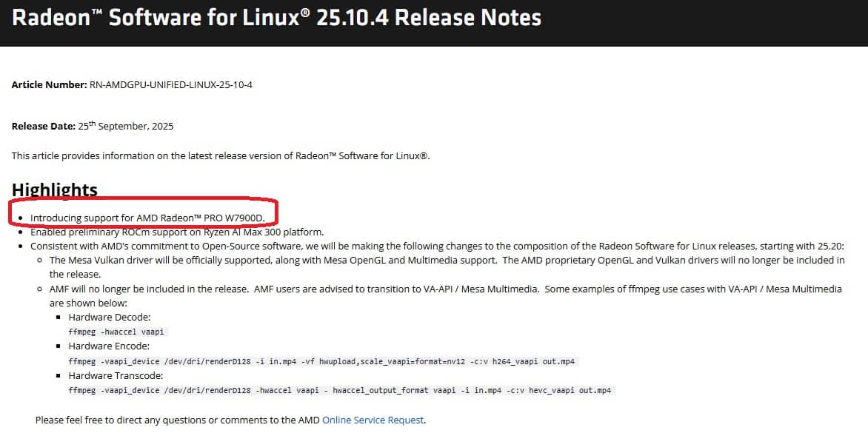Click the hevc_vaapi transcode command line
The height and width of the screenshot is (436, 868).
coord(341,390)
